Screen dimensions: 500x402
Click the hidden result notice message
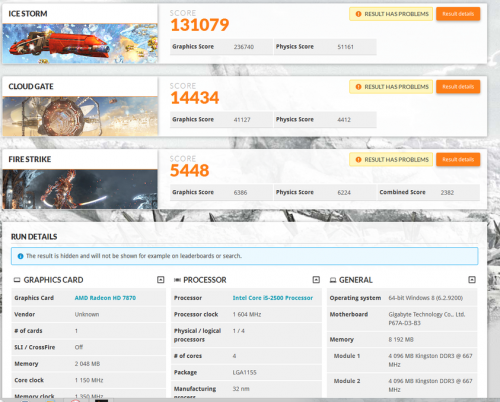(134, 256)
